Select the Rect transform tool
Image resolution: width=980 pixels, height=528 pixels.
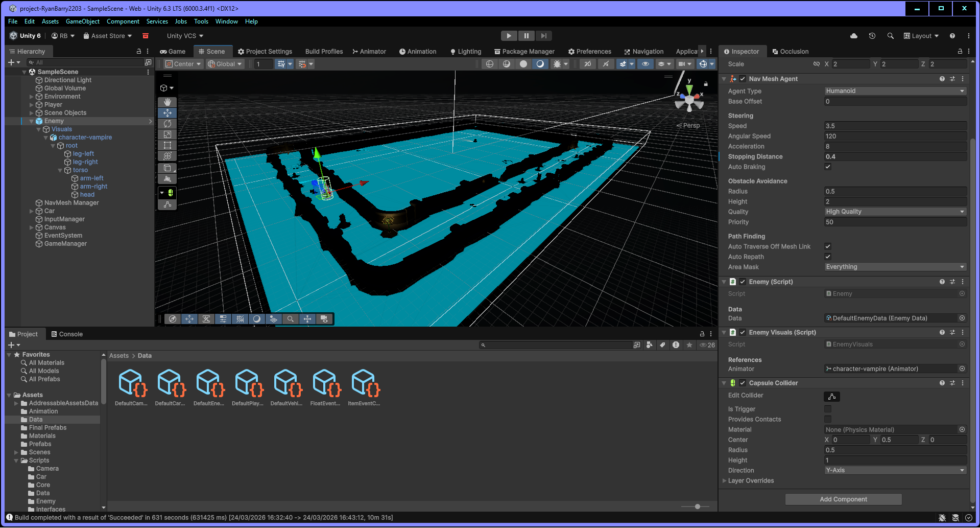click(167, 145)
